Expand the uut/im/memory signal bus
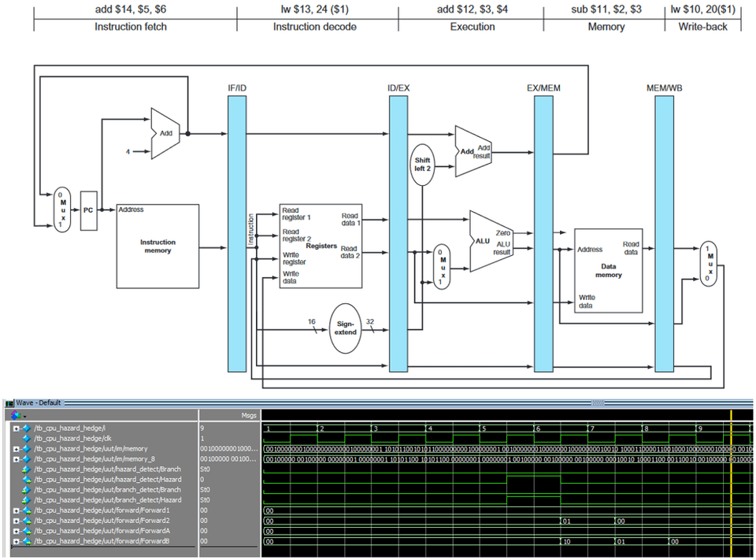 pyautogui.click(x=17, y=449)
